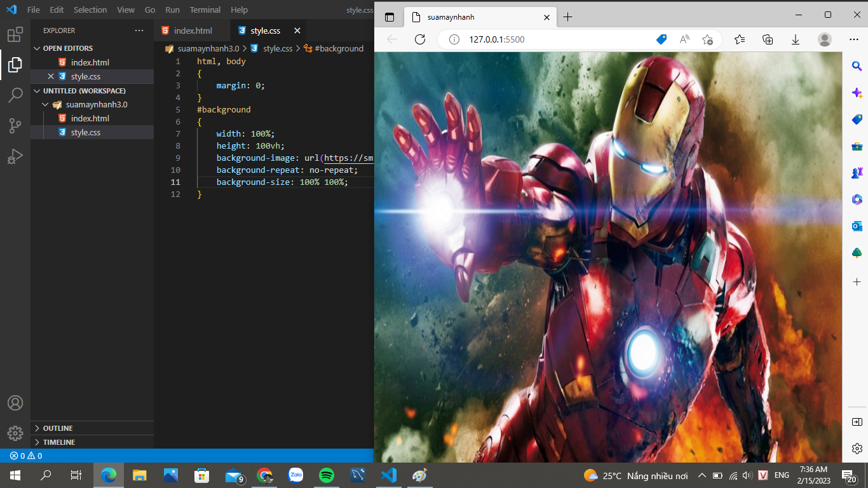This screenshot has width=868, height=488.
Task: Open Spotify from the taskbar
Action: click(x=327, y=475)
